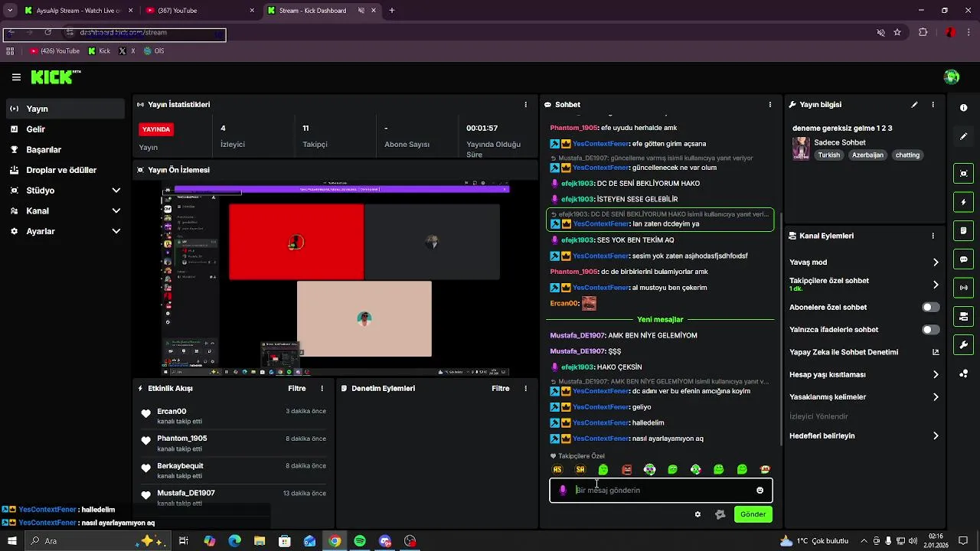Edit stream info with the Yayın bilgisi pencil

point(914,105)
